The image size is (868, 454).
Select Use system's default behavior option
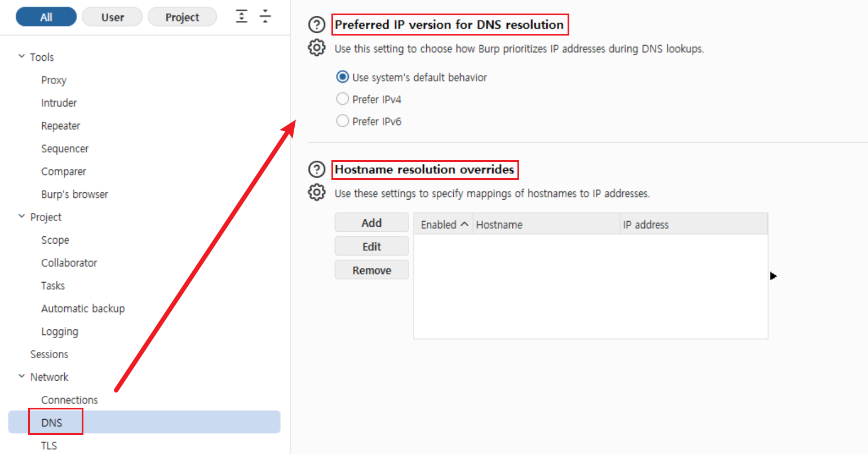(342, 77)
